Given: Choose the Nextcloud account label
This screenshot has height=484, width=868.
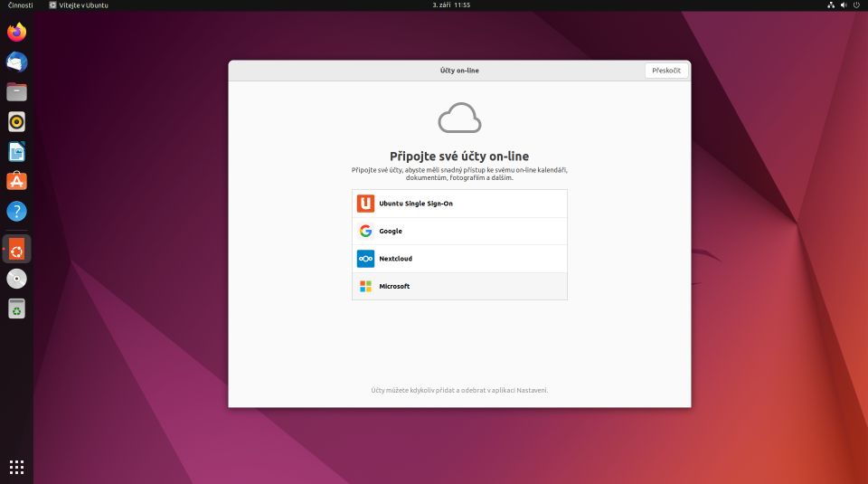Looking at the screenshot, I should coord(395,259).
